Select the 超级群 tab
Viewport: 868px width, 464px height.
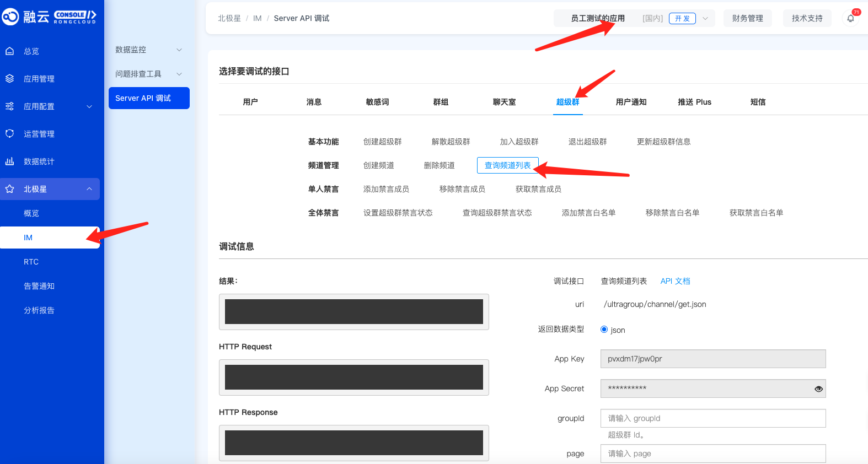(x=567, y=102)
